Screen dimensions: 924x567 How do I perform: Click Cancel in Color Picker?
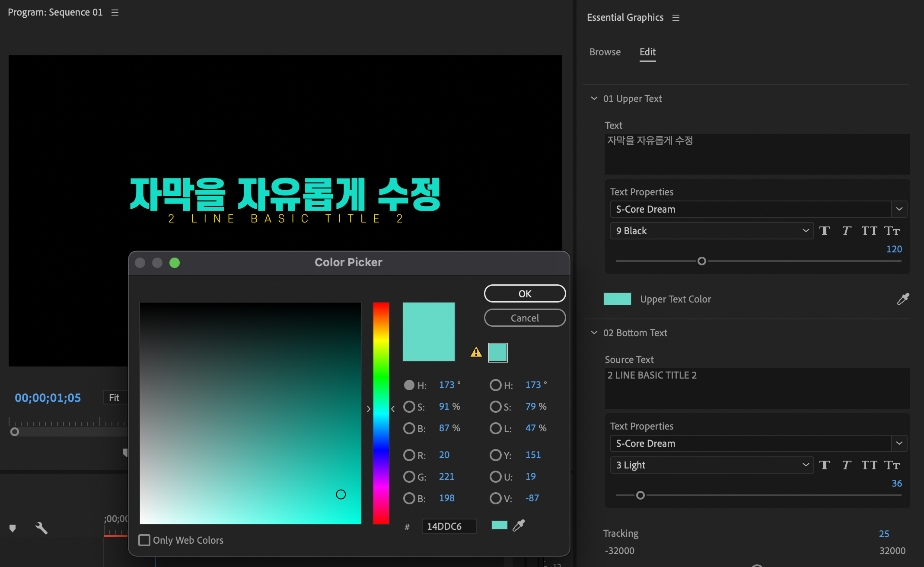(525, 318)
